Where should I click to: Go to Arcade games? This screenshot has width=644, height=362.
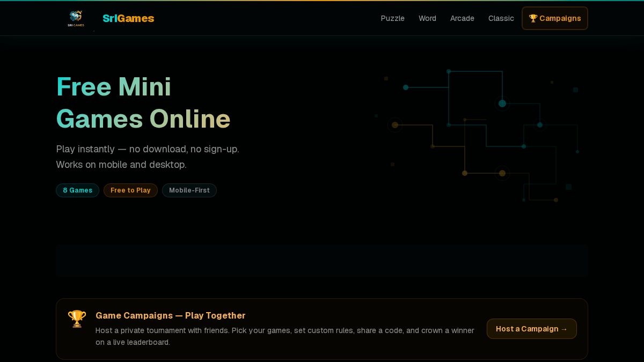pyautogui.click(x=462, y=18)
